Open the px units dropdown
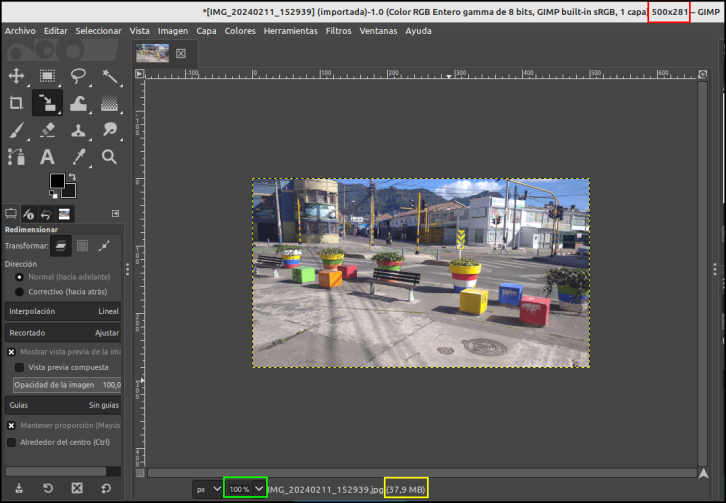 point(208,489)
